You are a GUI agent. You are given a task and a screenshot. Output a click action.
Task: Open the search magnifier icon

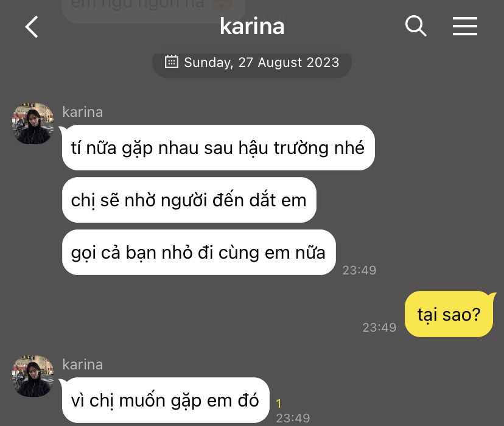[x=416, y=26]
